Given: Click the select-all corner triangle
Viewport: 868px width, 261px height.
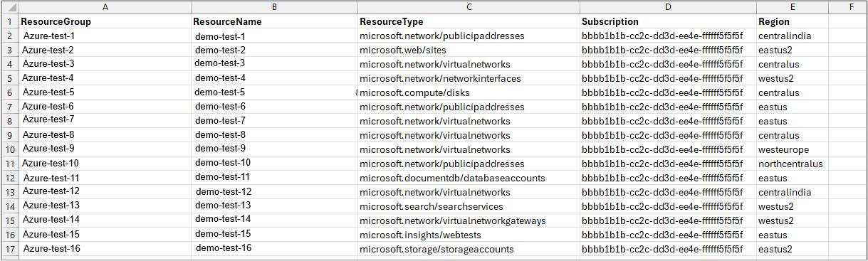Looking at the screenshot, I should (x=10, y=7).
